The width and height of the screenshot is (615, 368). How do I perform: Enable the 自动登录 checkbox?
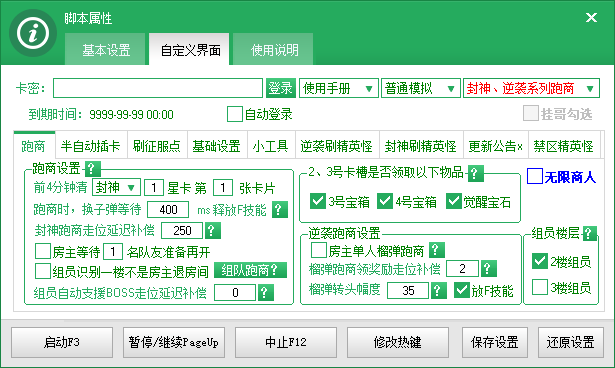click(x=235, y=114)
